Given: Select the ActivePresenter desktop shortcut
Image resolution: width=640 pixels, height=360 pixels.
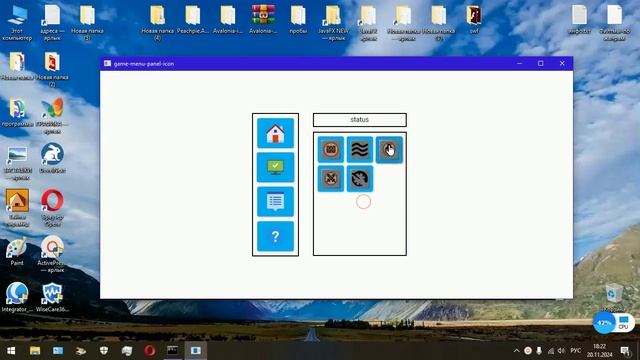Looking at the screenshot, I should (52, 254).
